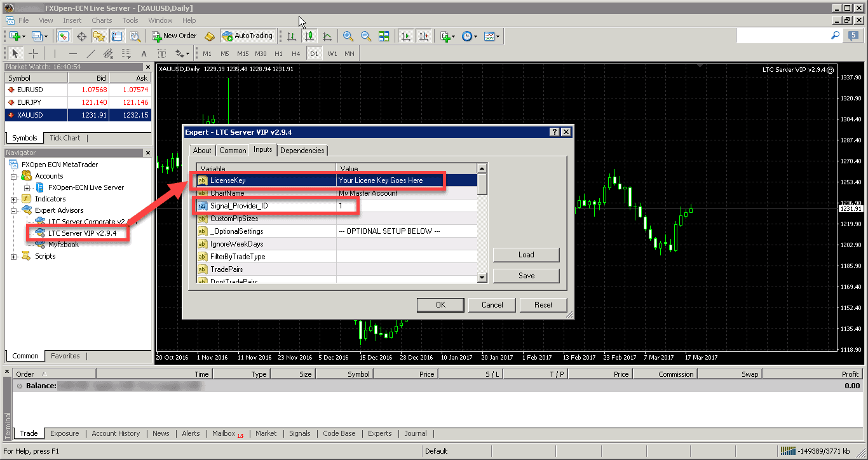Switch timeframe to W1

[332, 54]
